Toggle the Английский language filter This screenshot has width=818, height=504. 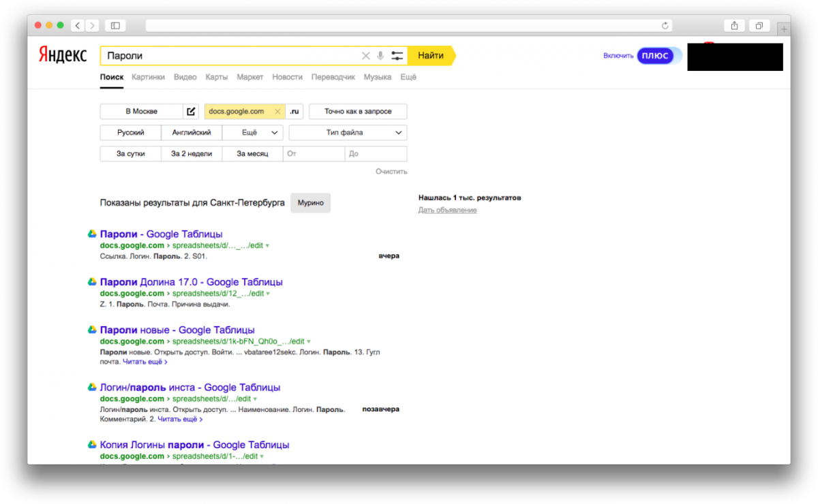(192, 133)
